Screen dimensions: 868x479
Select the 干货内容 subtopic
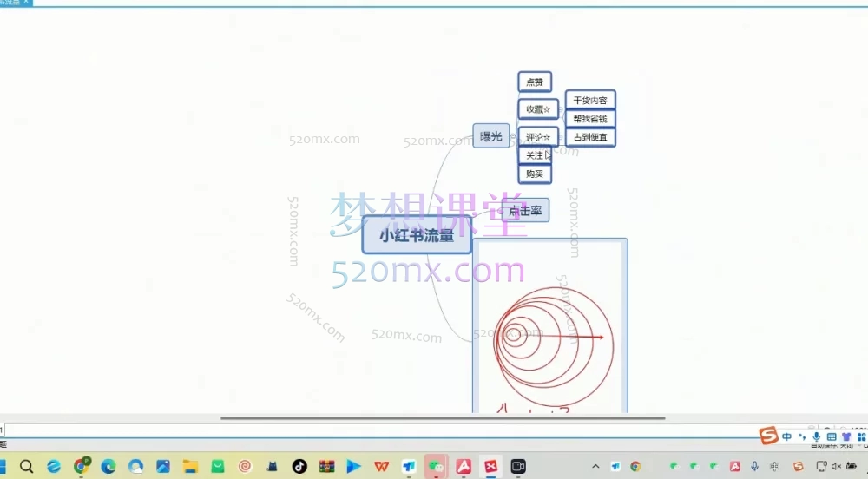(x=590, y=101)
